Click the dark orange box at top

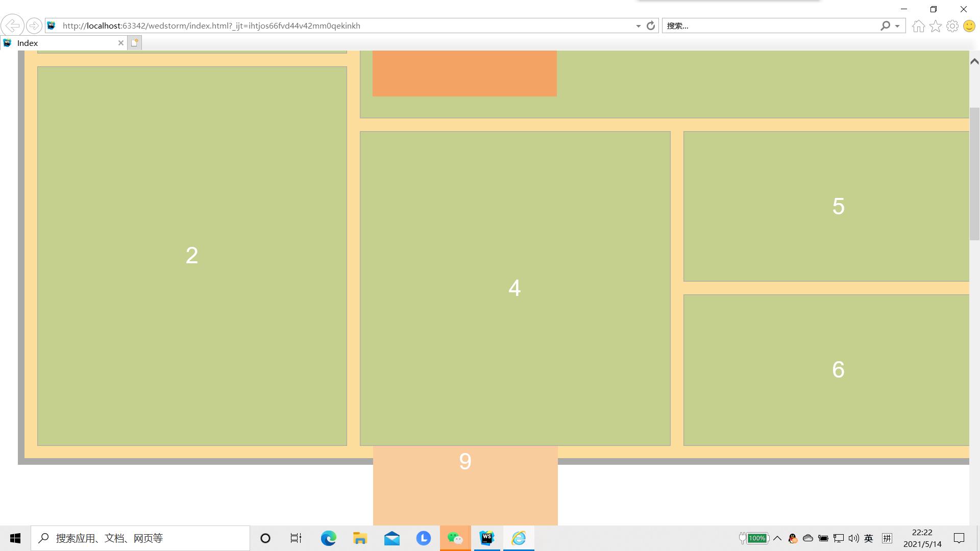(x=464, y=73)
